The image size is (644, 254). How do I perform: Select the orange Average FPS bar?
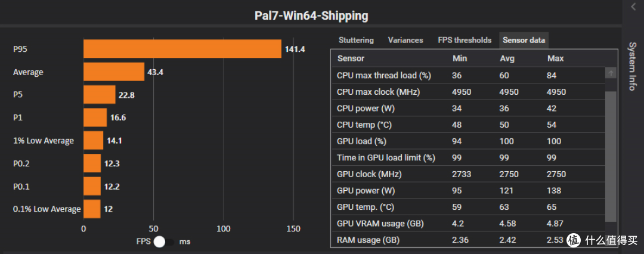(x=114, y=72)
